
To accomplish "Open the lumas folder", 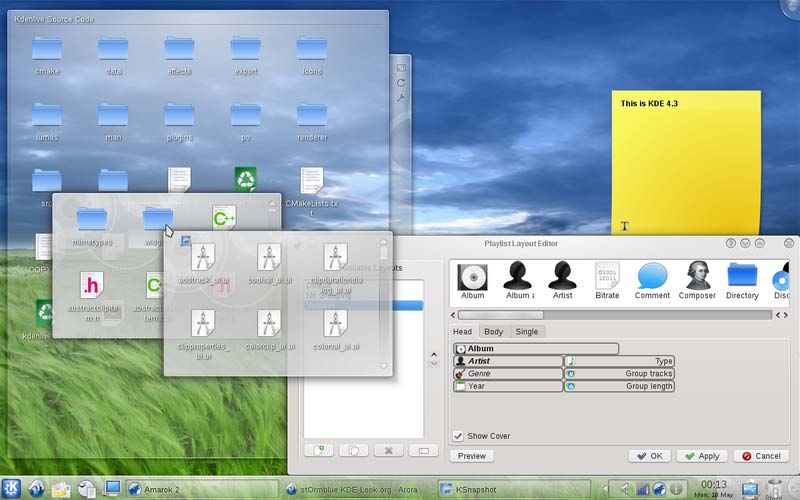I will pyautogui.click(x=47, y=115).
